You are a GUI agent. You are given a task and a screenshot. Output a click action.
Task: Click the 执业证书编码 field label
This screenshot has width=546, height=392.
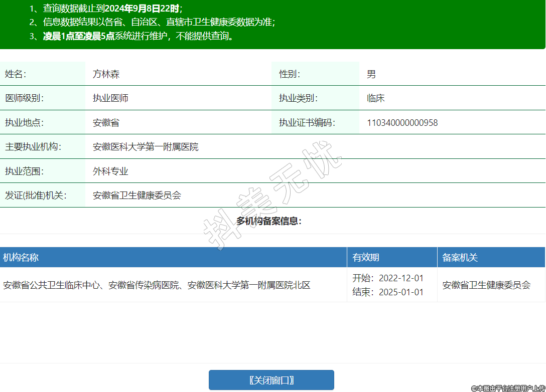coord(307,123)
